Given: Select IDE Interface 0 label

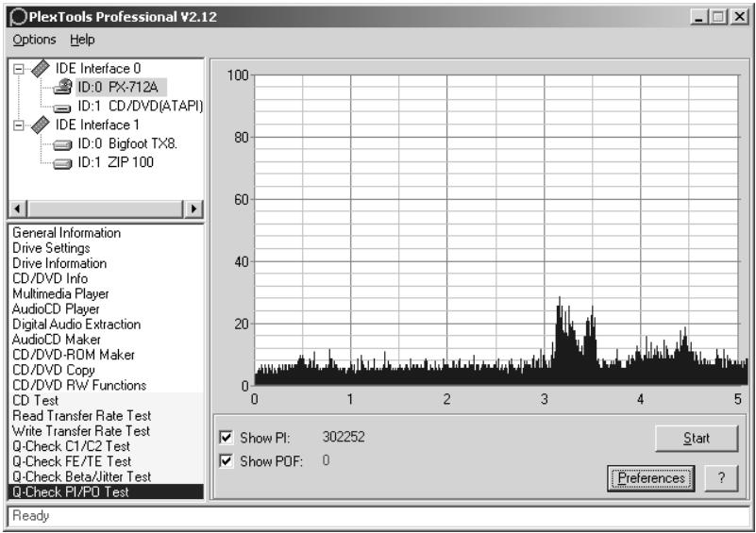Looking at the screenshot, I should click(98, 69).
